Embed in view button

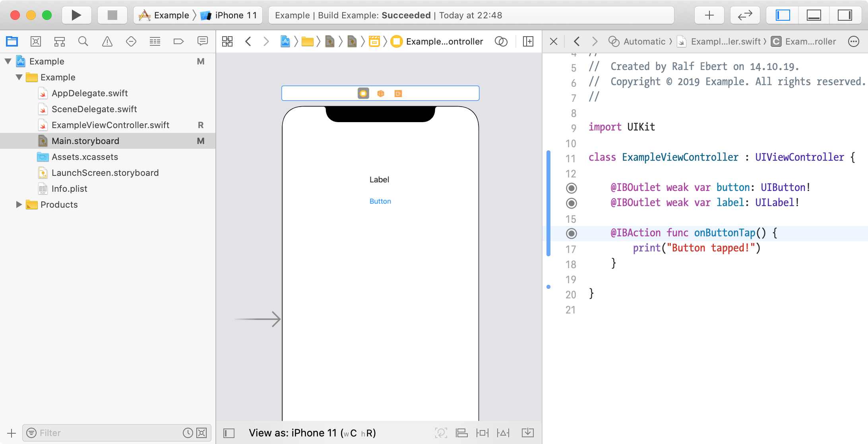[528, 433]
